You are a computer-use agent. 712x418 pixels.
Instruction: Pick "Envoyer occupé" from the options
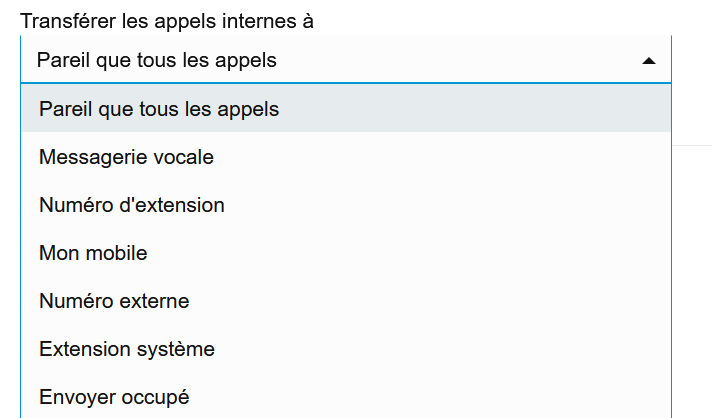click(x=114, y=397)
